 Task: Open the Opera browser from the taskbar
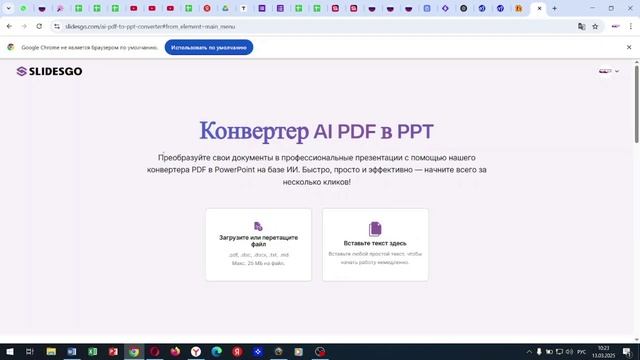[154, 351]
